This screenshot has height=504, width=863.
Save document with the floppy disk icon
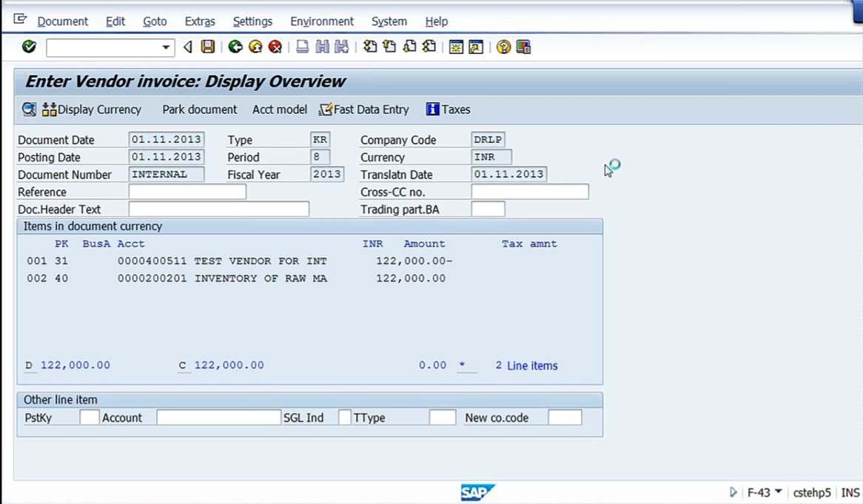[x=207, y=47]
